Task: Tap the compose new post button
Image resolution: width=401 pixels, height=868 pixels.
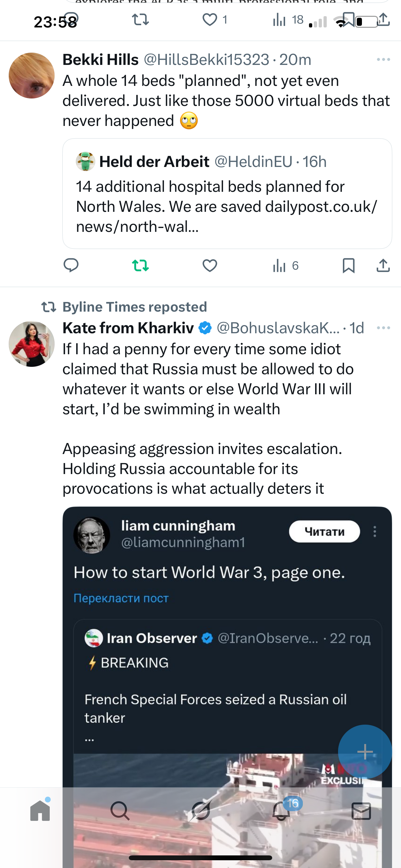Action: click(365, 751)
